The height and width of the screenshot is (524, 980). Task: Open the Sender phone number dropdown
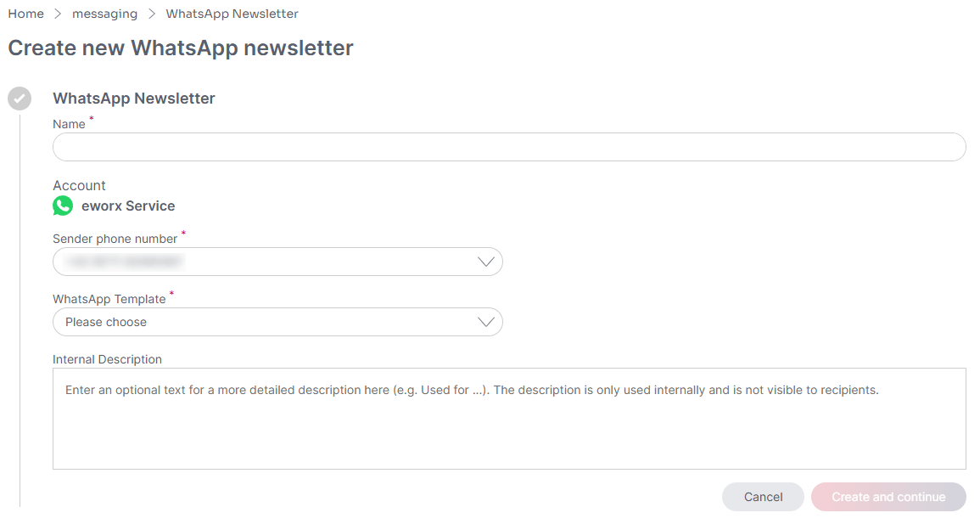[277, 262]
